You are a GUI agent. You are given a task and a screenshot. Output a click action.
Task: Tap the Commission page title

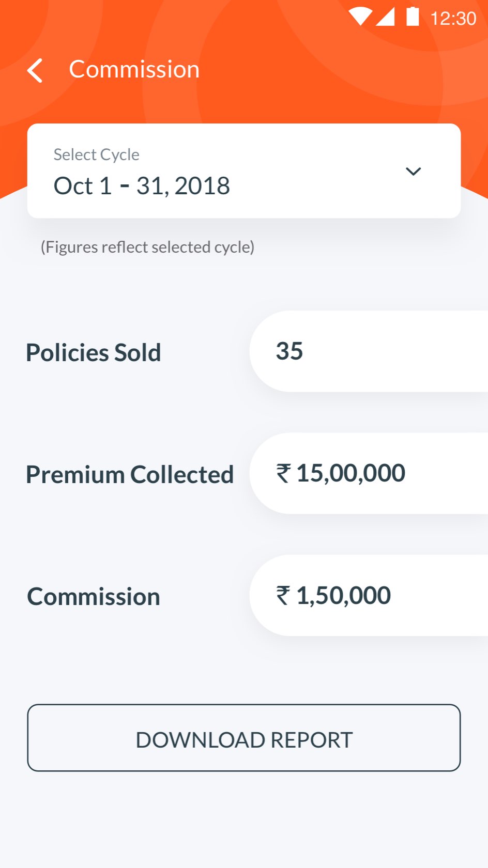pos(134,70)
